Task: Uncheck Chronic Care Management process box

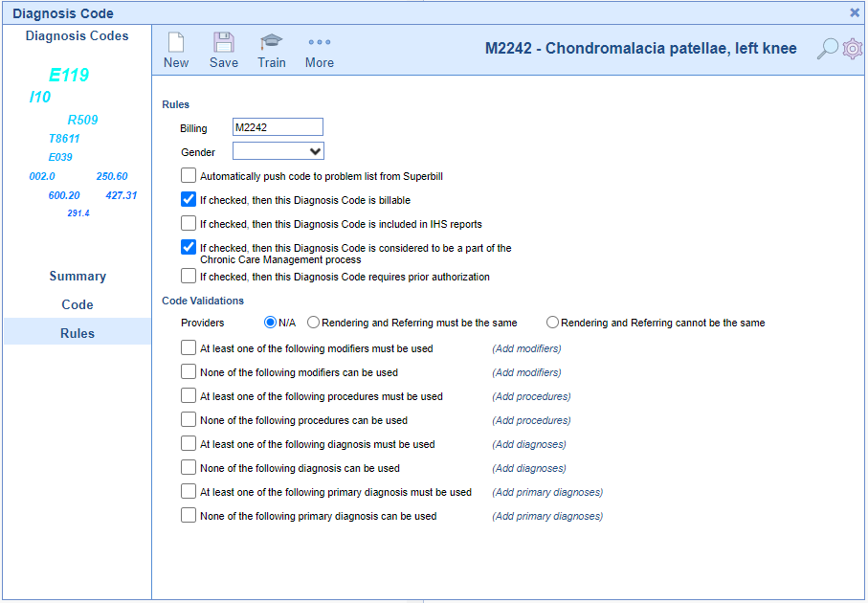Action: click(189, 247)
